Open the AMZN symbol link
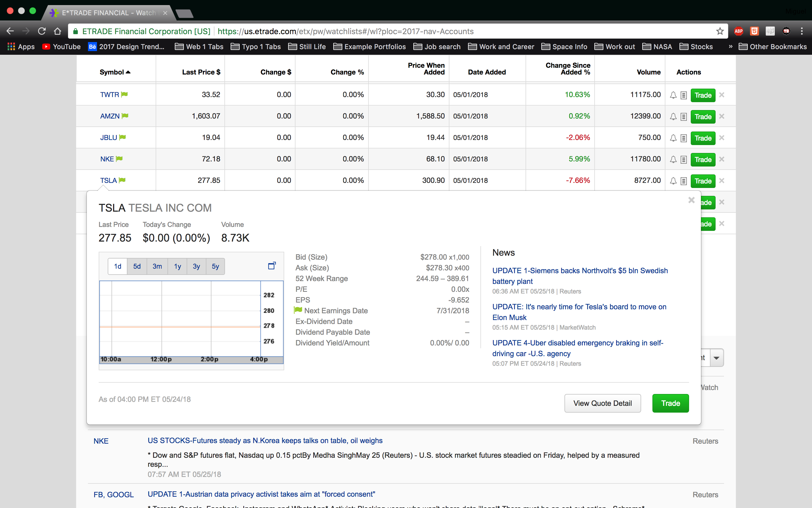The image size is (812, 508). tap(110, 116)
